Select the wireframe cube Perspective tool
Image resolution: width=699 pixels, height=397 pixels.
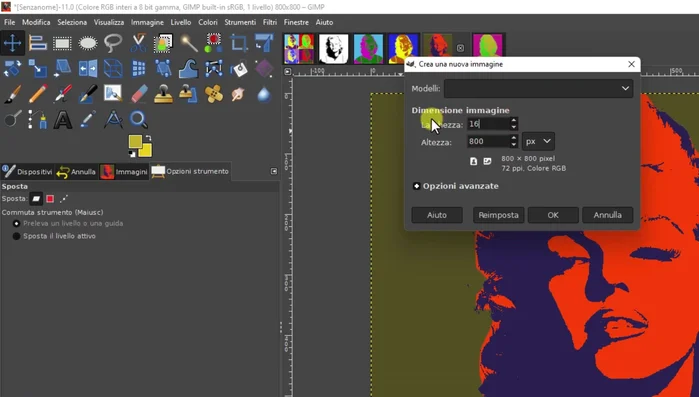pyautogui.click(x=113, y=69)
